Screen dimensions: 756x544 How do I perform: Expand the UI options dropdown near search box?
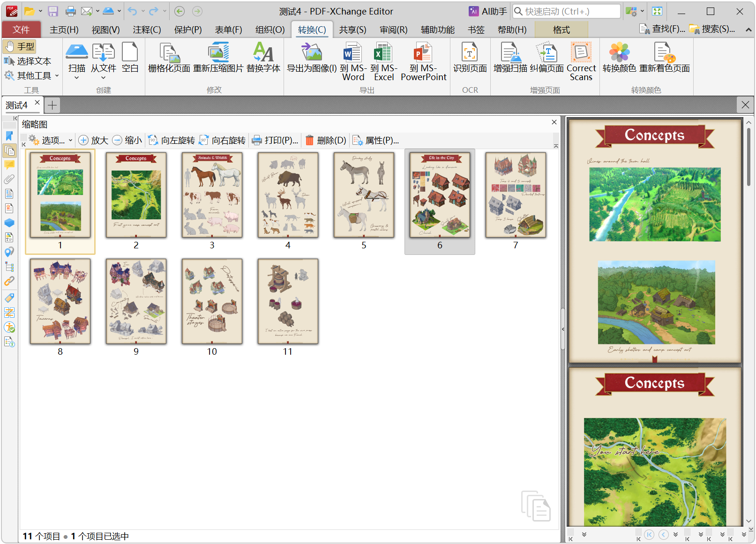click(x=643, y=11)
